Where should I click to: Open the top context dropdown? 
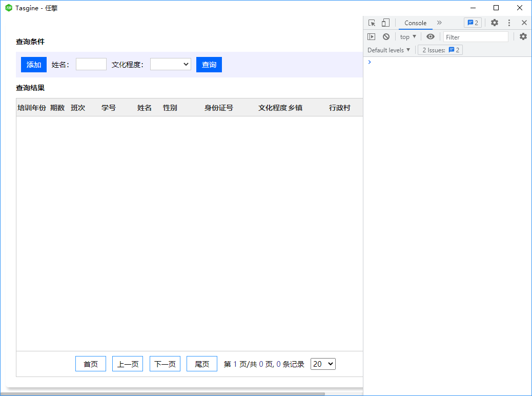pyautogui.click(x=408, y=36)
